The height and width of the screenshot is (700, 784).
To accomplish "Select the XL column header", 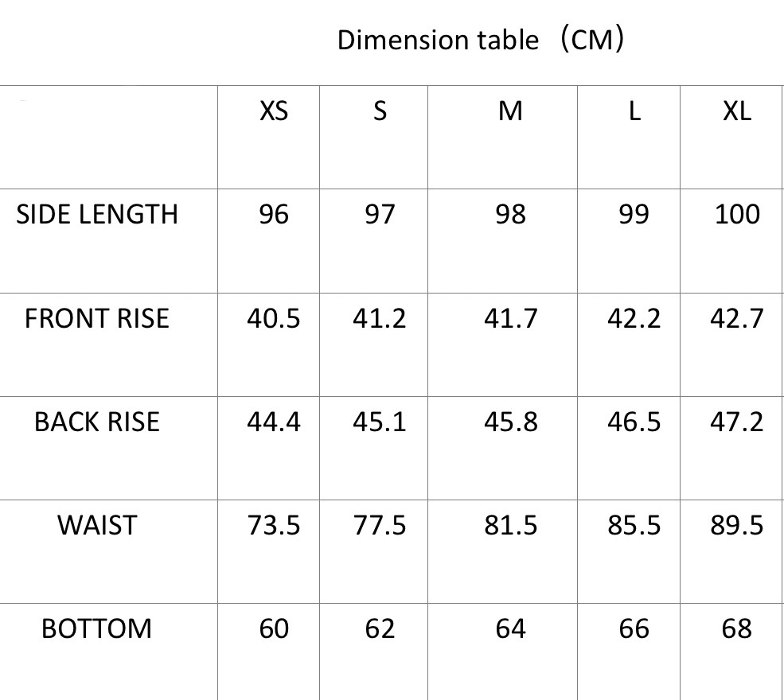I will (x=736, y=111).
